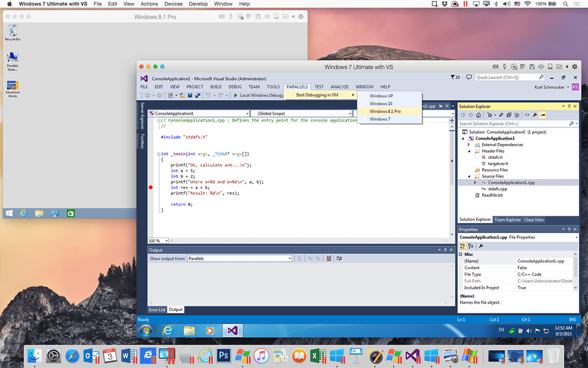
Task: Select Windows 8.1 Pro from the VM submenu
Action: [389, 111]
